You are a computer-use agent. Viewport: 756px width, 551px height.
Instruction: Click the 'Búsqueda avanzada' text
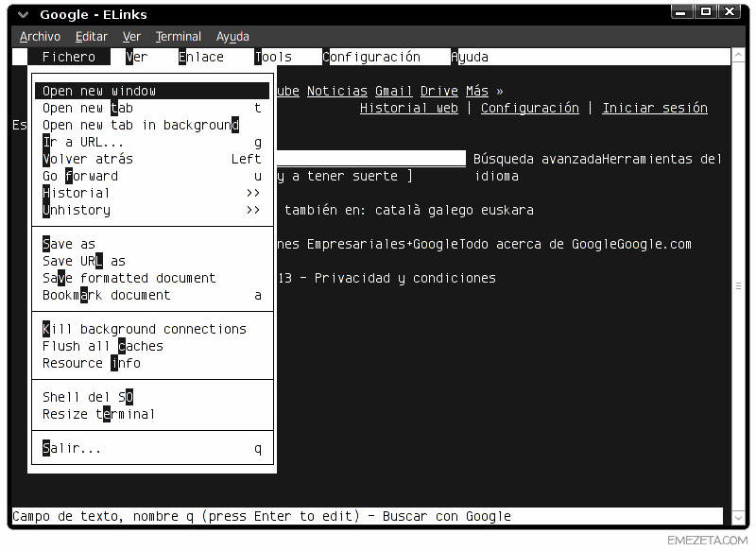click(x=538, y=159)
